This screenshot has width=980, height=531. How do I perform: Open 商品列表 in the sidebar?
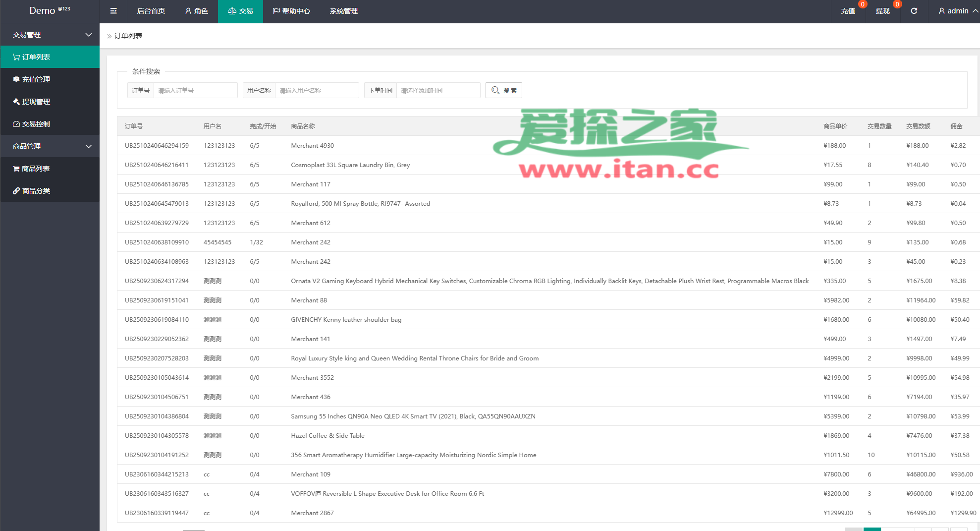coord(36,169)
